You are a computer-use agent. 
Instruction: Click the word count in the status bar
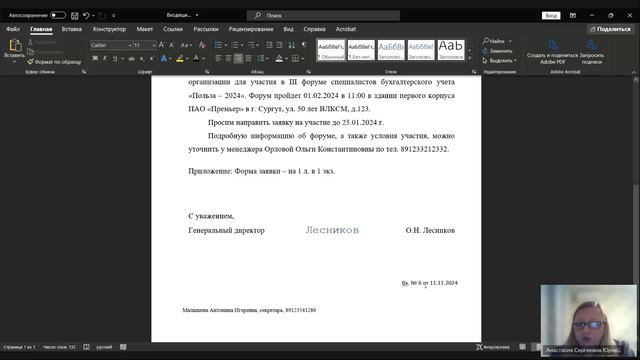point(59,347)
